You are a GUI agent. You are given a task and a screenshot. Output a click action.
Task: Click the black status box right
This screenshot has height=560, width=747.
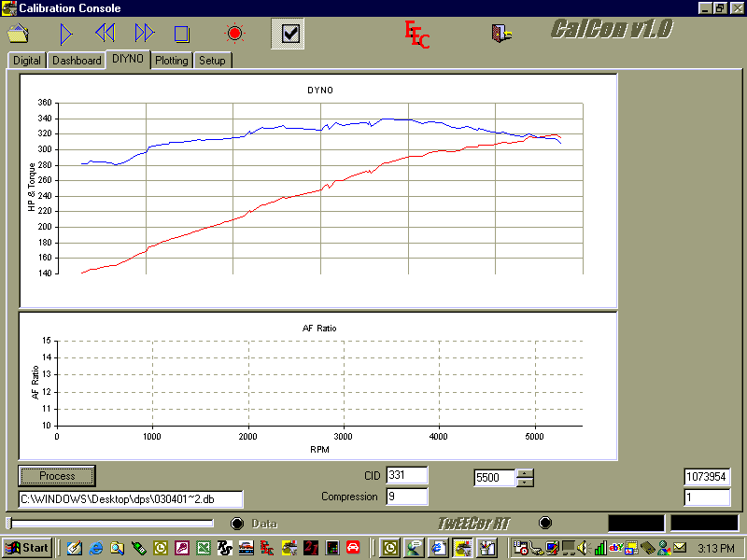(704, 523)
